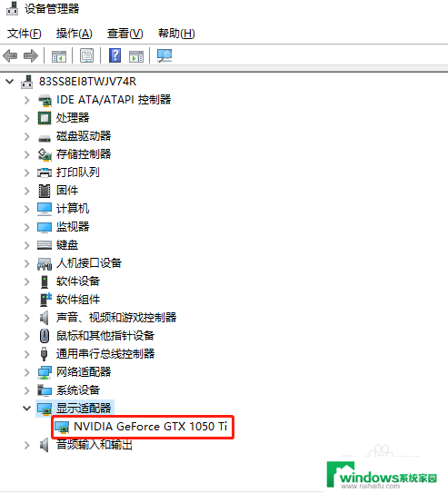This screenshot has height=493, width=448.
Task: Select the 键盘 keyboard device icon
Action: click(45, 245)
